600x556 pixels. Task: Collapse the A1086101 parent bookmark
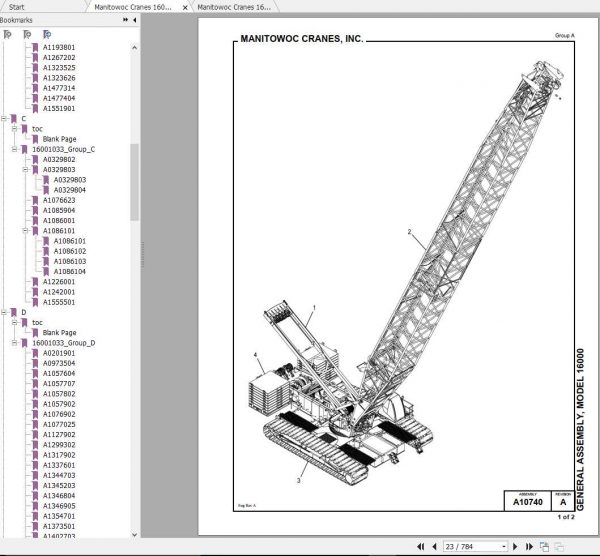click(x=25, y=231)
